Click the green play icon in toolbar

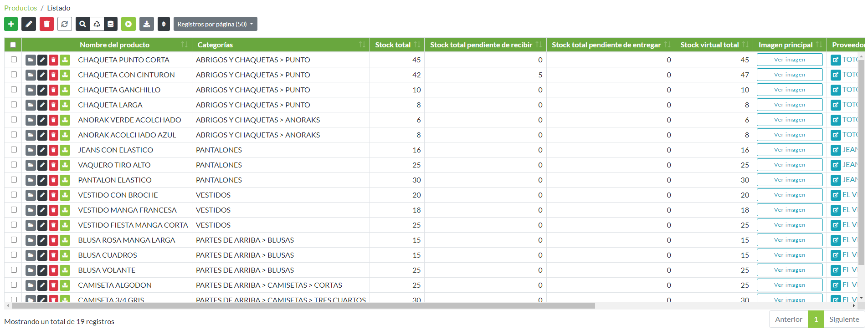128,24
